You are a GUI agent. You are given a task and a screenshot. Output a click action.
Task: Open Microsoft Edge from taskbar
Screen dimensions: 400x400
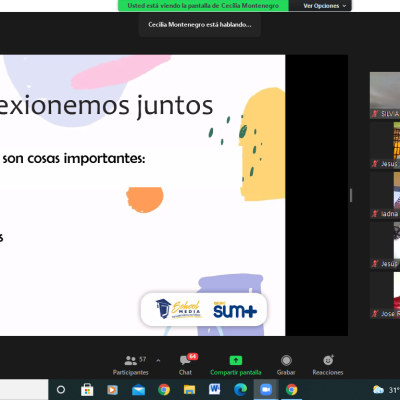(x=240, y=389)
